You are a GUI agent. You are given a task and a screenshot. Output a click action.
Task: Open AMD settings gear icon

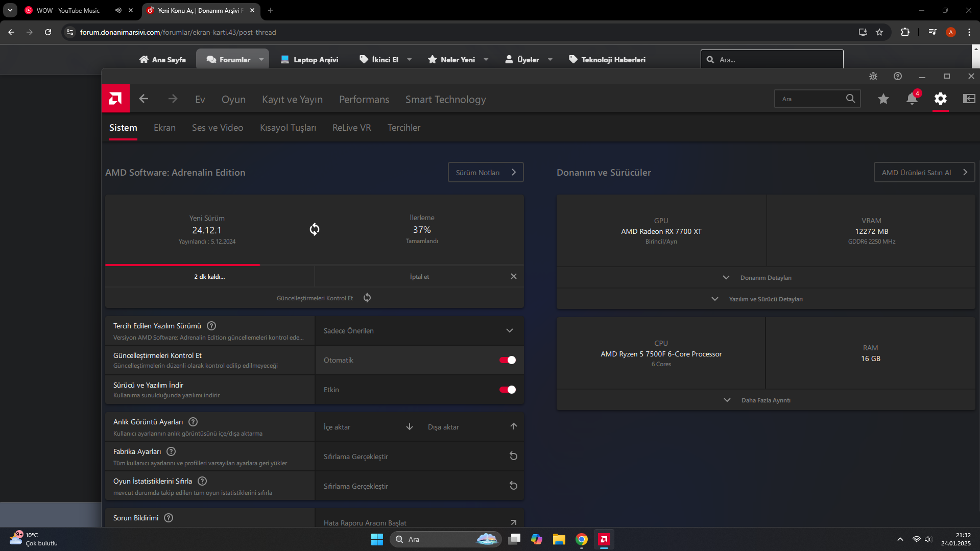coord(941,99)
